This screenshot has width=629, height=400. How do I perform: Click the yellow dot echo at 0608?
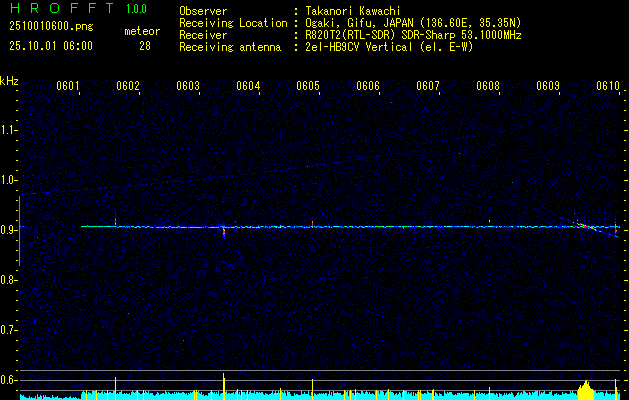click(490, 221)
